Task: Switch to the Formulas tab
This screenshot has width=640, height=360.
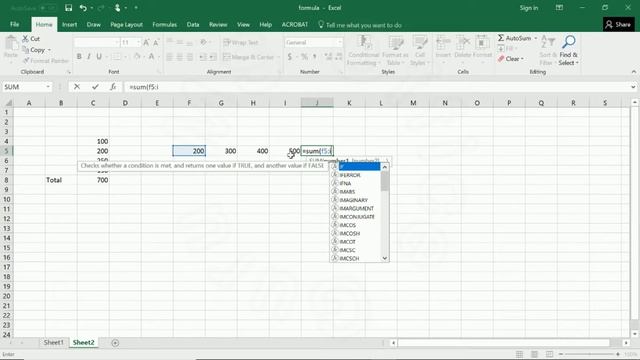Action: click(164, 24)
